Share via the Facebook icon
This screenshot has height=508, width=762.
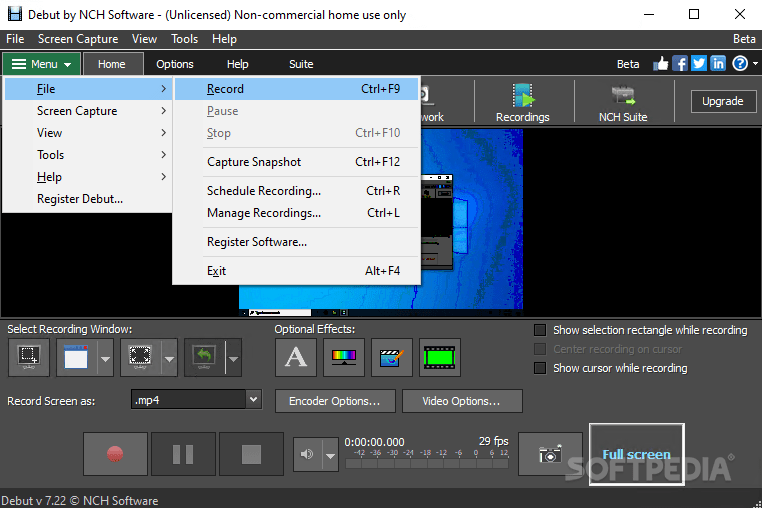click(680, 64)
